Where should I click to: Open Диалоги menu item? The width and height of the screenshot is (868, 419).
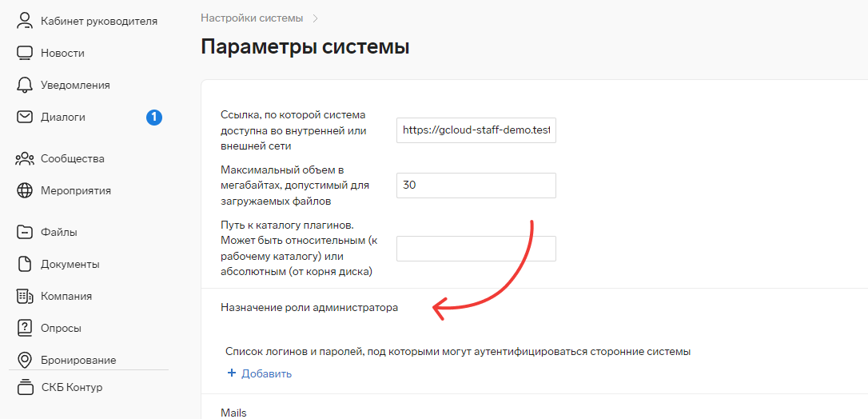coord(63,118)
